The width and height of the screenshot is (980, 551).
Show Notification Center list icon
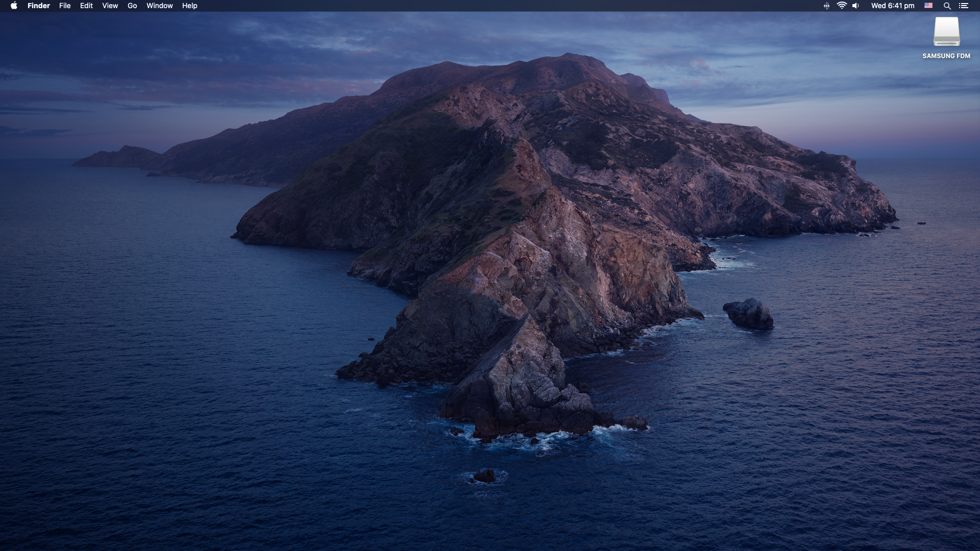pos(964,6)
